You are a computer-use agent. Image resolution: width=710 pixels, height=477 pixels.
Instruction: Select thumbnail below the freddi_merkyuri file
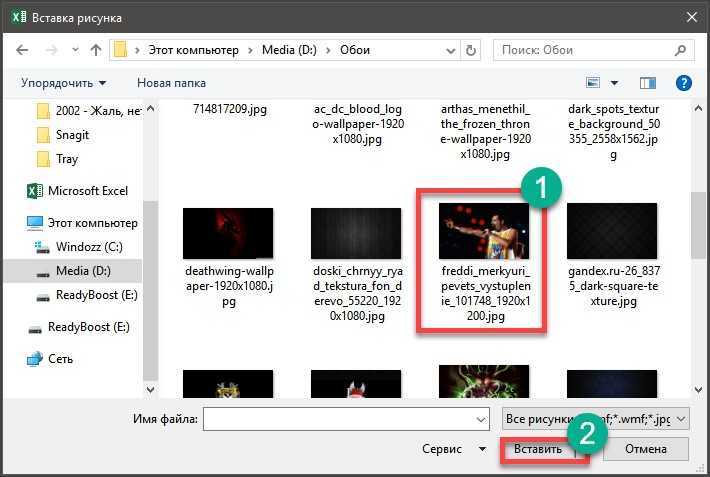pyautogui.click(x=484, y=382)
